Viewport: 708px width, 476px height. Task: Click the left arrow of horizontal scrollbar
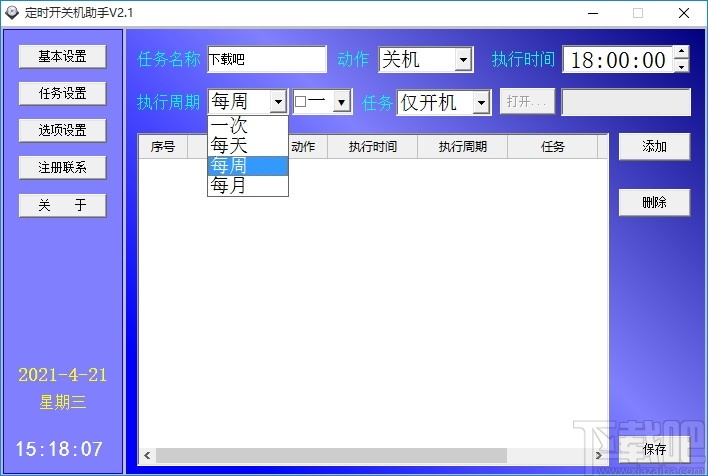click(147, 455)
